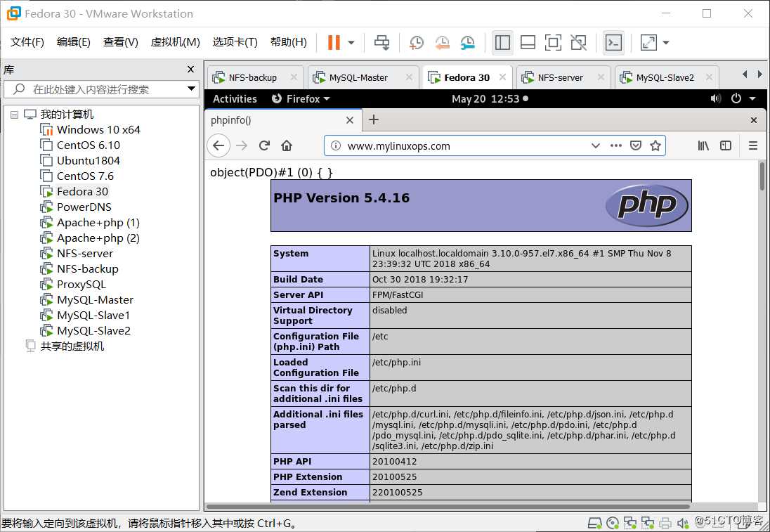Open the 虚拟机(M) menu
Image resolution: width=770 pixels, height=532 pixels.
[x=176, y=42]
